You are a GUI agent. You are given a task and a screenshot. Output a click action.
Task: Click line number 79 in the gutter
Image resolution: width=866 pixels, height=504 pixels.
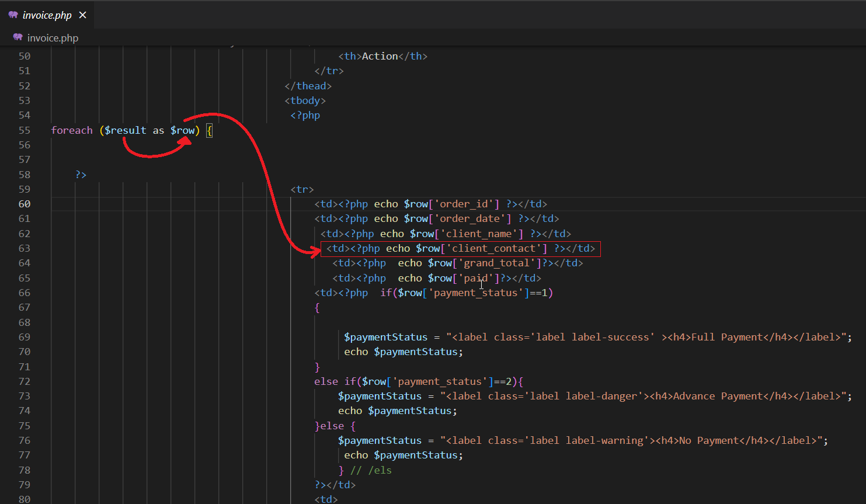pyautogui.click(x=24, y=485)
